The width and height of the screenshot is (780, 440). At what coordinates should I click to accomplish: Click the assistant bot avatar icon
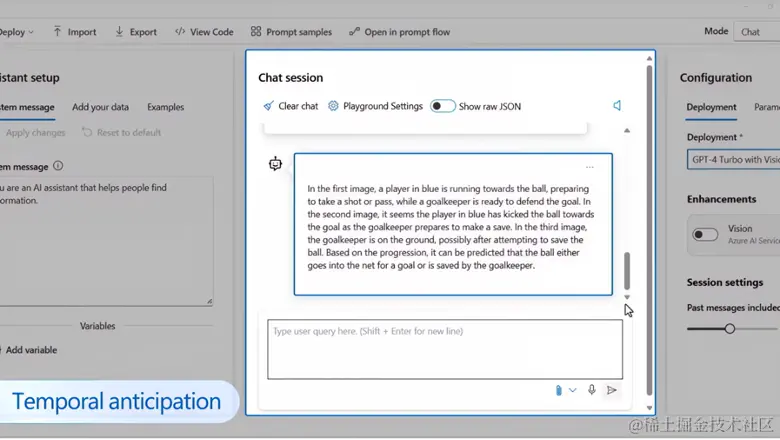click(275, 164)
